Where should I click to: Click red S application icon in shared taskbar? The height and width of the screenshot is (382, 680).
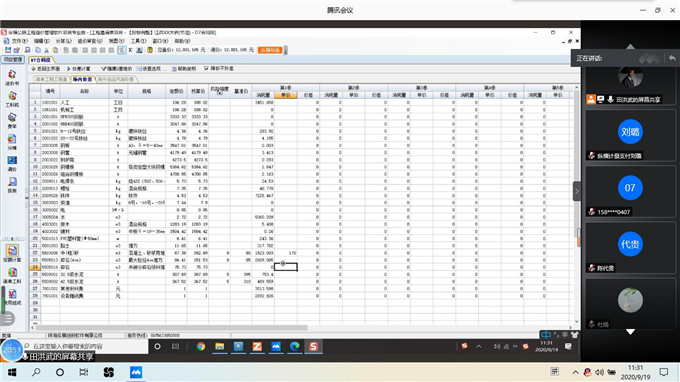coord(314,346)
